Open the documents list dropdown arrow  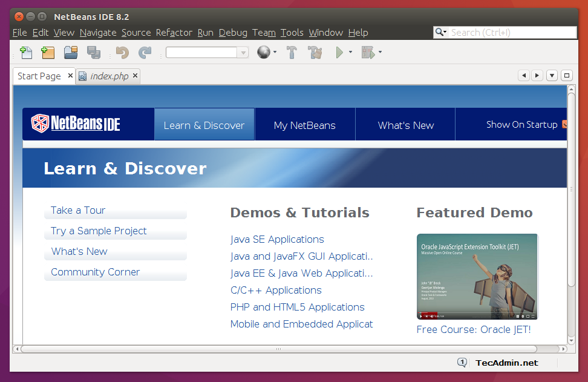tap(552, 76)
